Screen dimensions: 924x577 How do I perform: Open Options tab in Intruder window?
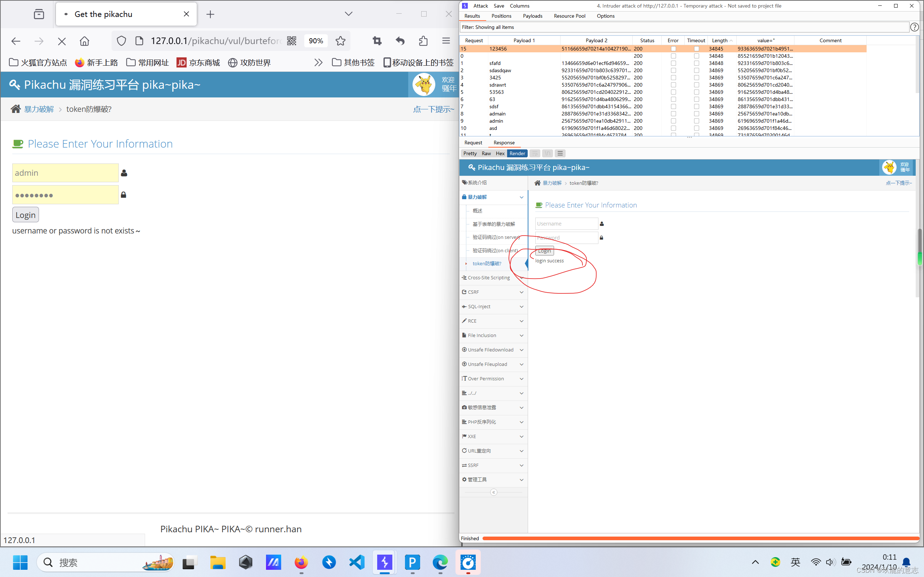point(606,16)
